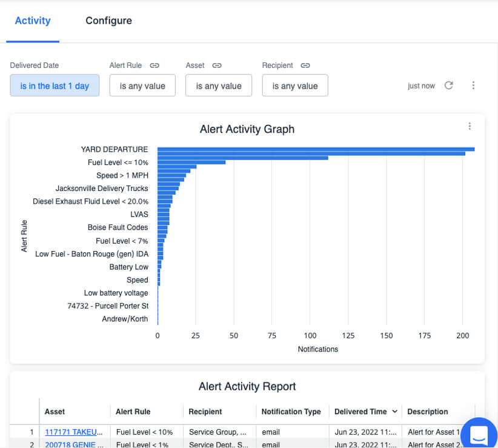Screen dimensions: 498x448
Task: Sort by the Delivered Time column arrow
Action: [395, 411]
